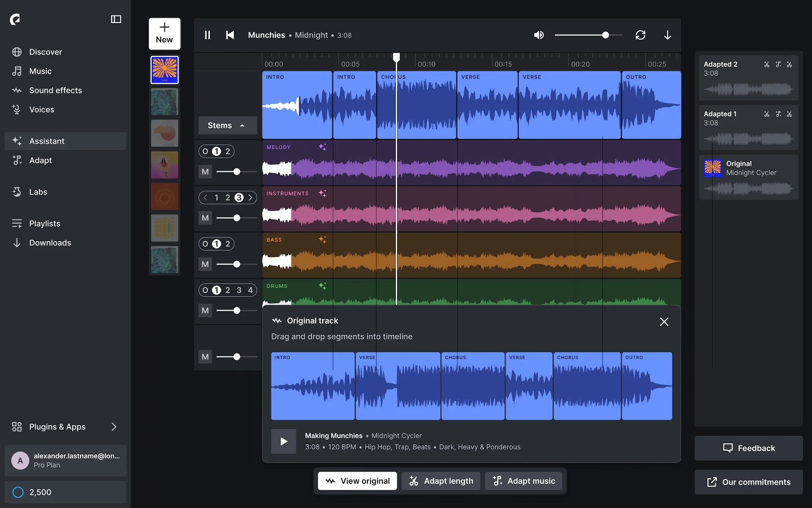Go to Downloads in the sidebar
This screenshot has height=508, width=812.
click(50, 243)
